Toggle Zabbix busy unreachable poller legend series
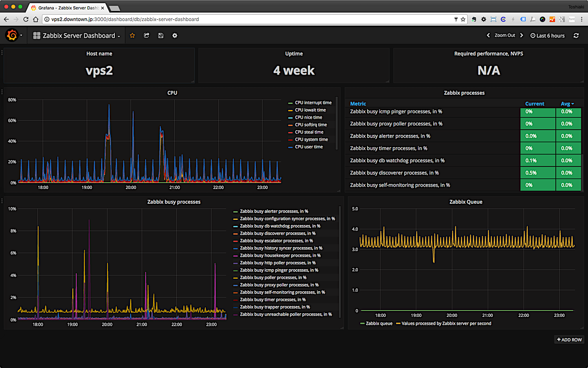The width and height of the screenshot is (588, 368). click(x=286, y=314)
